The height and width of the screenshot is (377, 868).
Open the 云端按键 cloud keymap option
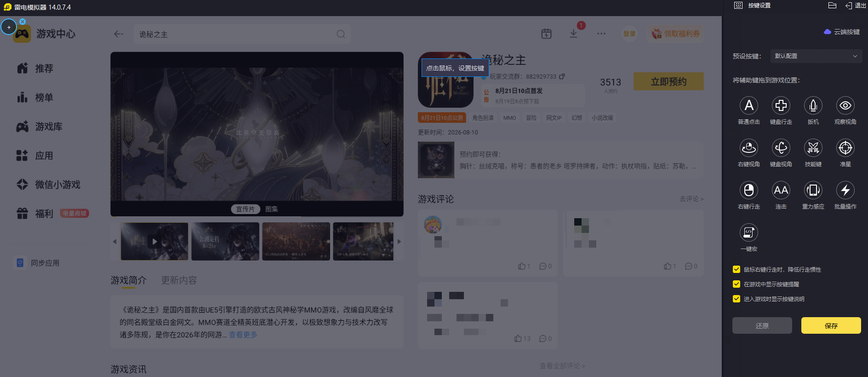(842, 32)
